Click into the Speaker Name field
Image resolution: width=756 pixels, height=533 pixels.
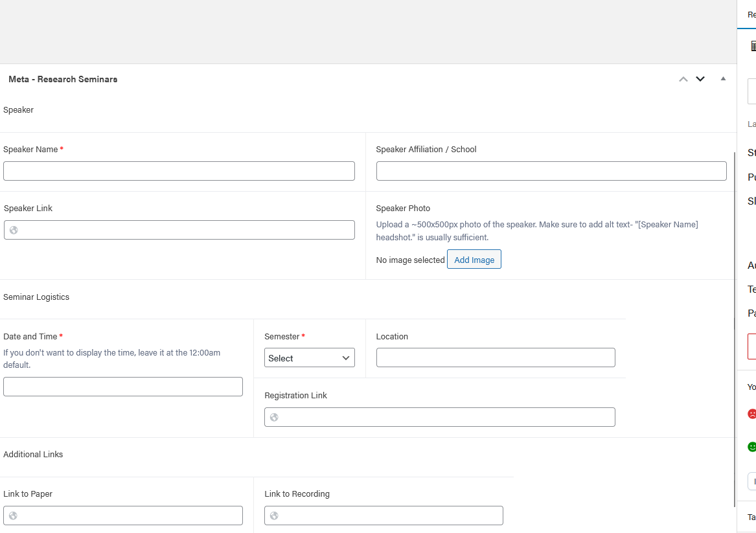pos(179,171)
